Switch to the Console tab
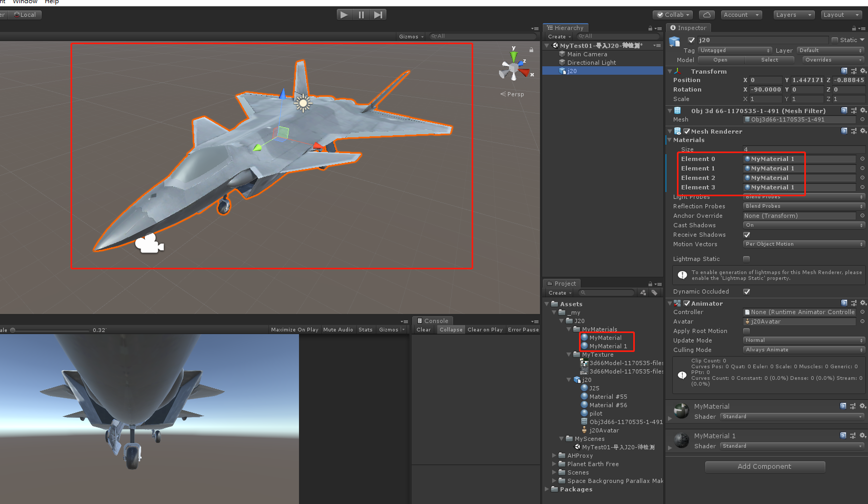 pos(433,320)
